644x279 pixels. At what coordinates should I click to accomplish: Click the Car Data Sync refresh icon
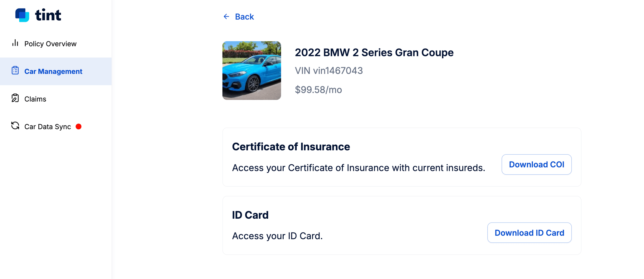coord(15,126)
